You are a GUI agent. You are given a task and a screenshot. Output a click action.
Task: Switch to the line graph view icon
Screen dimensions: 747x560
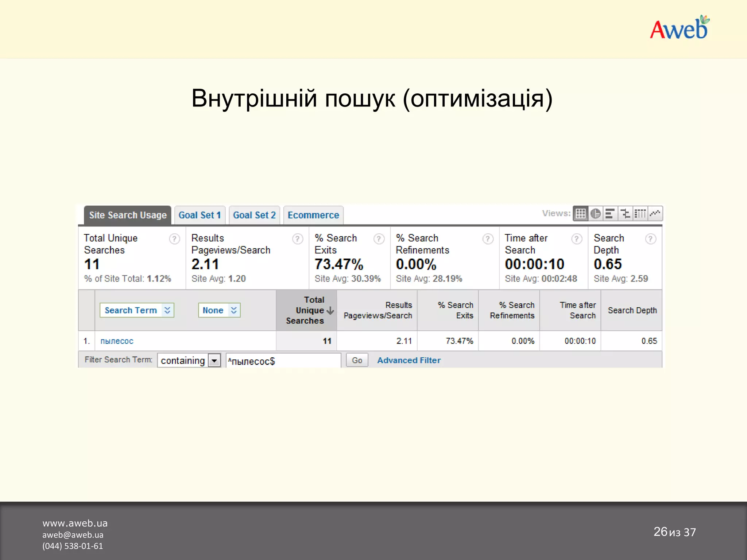click(655, 214)
